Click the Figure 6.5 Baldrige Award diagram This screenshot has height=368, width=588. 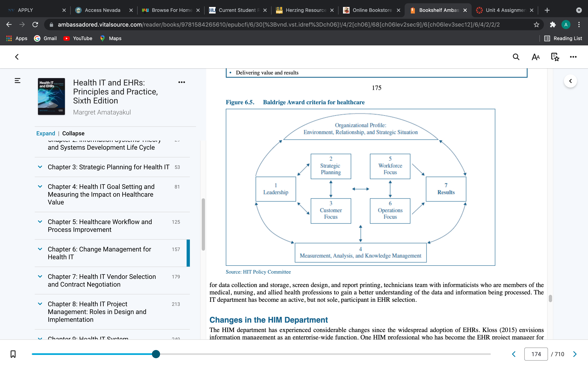[x=360, y=187]
